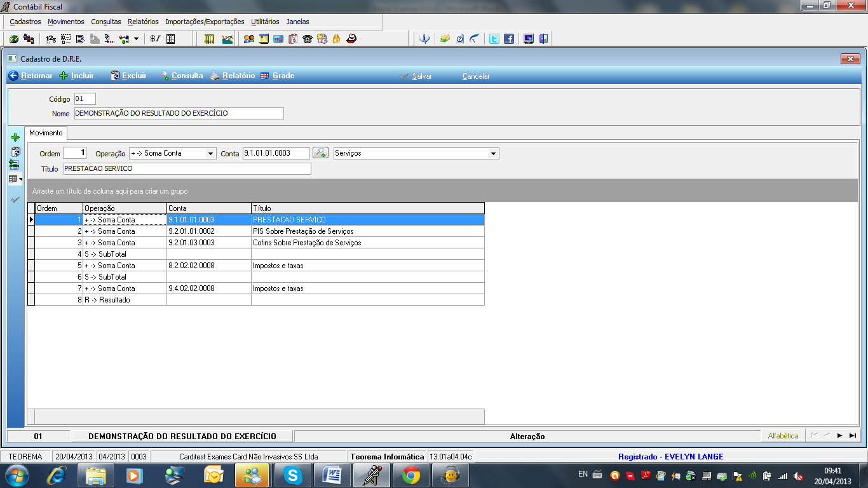Open the Movimentos menu
This screenshot has height=488, width=868.
click(x=66, y=22)
